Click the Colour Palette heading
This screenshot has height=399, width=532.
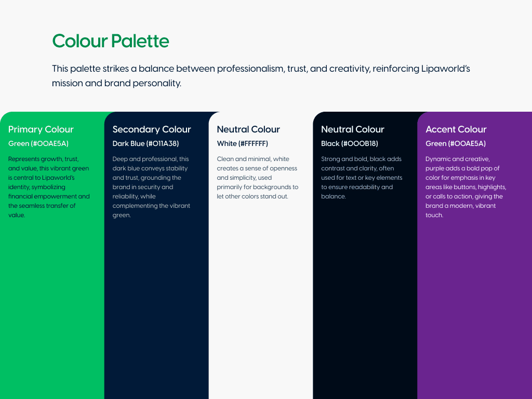pos(111,41)
